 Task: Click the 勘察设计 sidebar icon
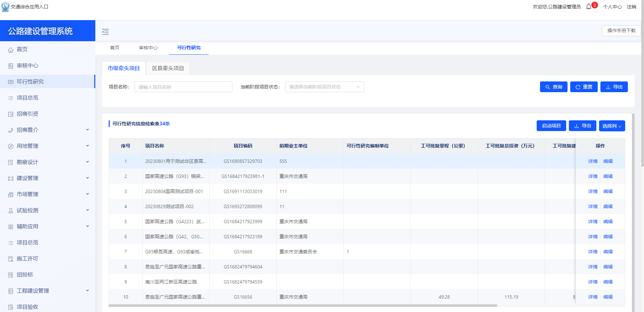[11, 162]
